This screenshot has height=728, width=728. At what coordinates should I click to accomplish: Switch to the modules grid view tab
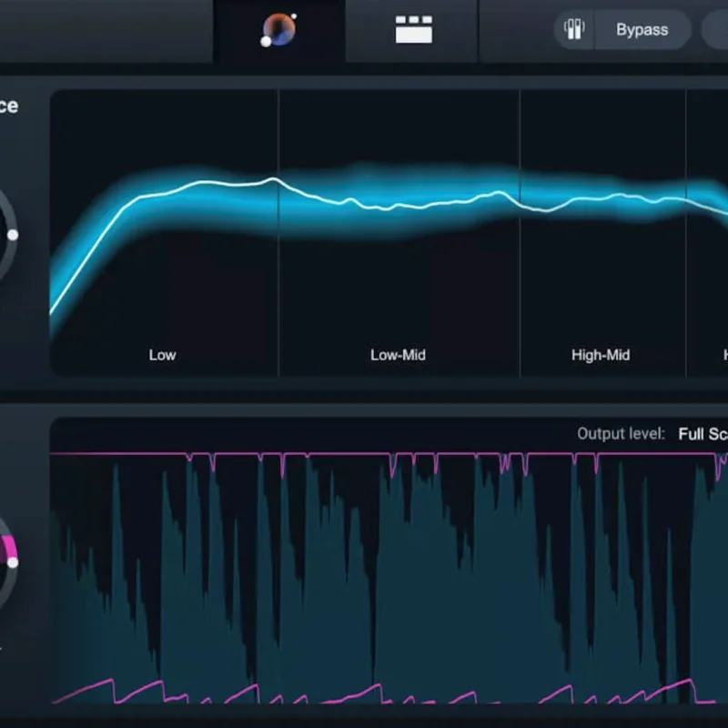pos(413,30)
